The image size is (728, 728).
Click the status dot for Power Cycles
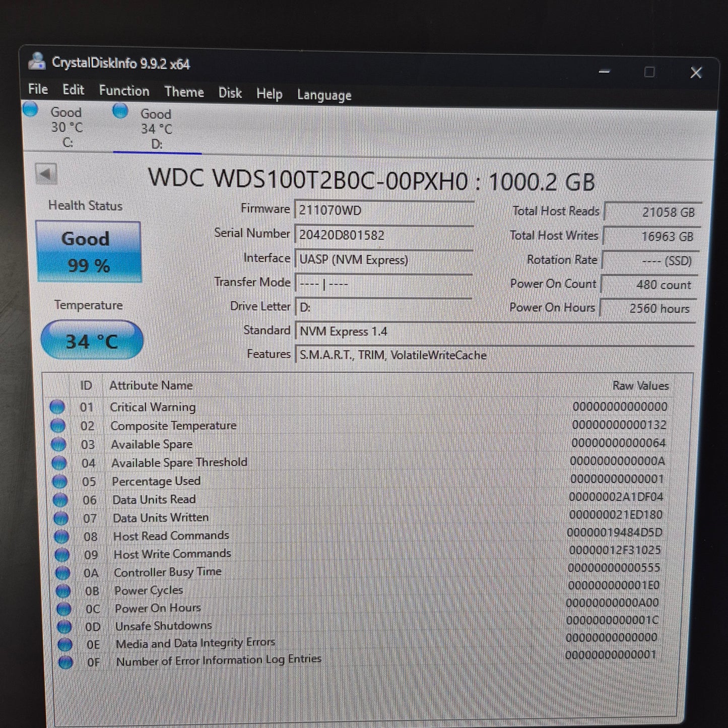click(x=63, y=591)
